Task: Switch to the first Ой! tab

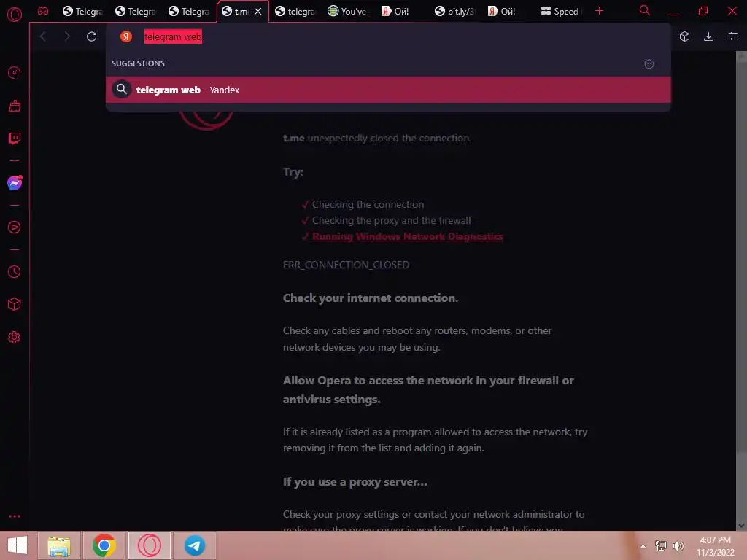Action: pos(402,11)
